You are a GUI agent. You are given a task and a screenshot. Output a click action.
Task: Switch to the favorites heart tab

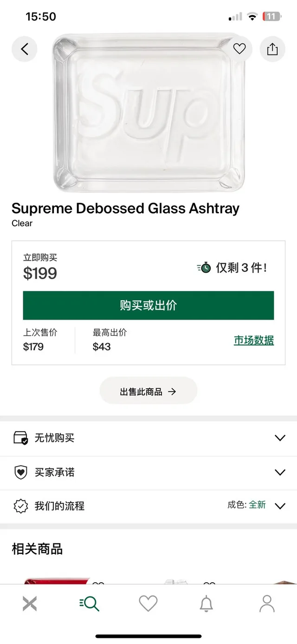click(x=148, y=603)
